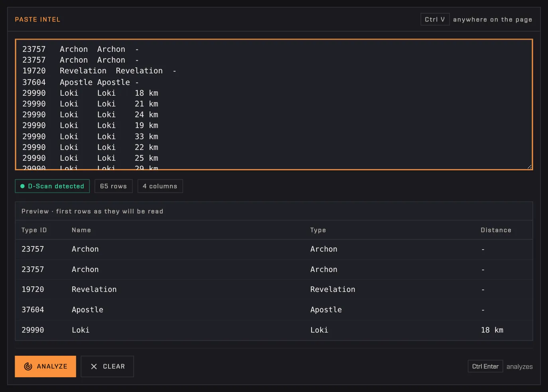Screen dimensions: 548x392
Task: Click the Loki type cell in preview
Action: point(319,330)
